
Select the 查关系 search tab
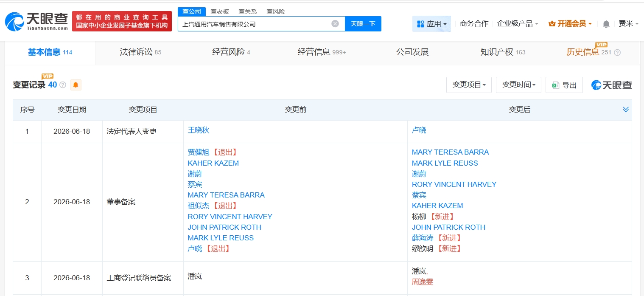click(x=247, y=12)
